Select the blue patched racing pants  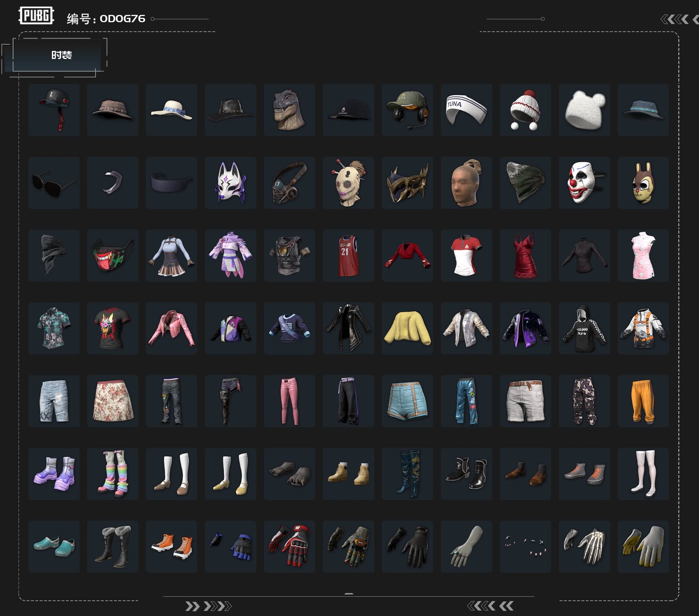pos(466,401)
